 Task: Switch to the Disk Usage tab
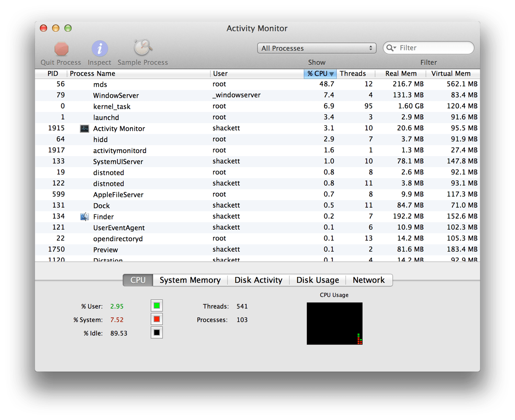(x=318, y=280)
